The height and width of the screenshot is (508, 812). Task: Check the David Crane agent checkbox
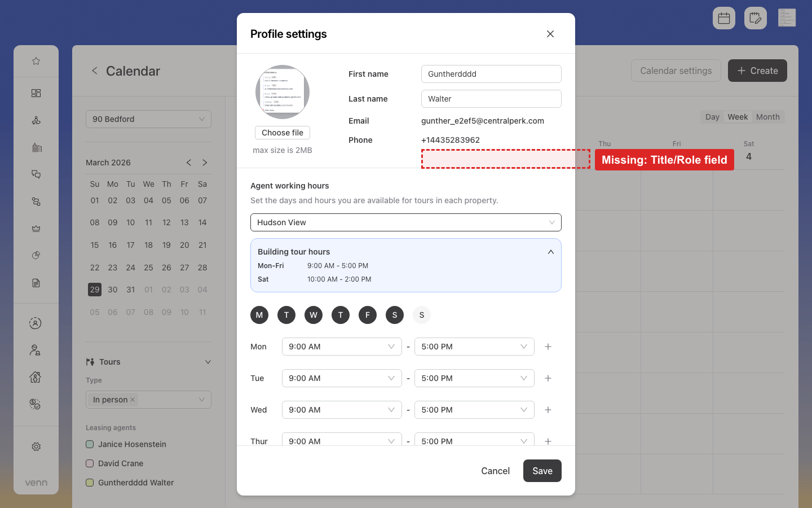90,463
